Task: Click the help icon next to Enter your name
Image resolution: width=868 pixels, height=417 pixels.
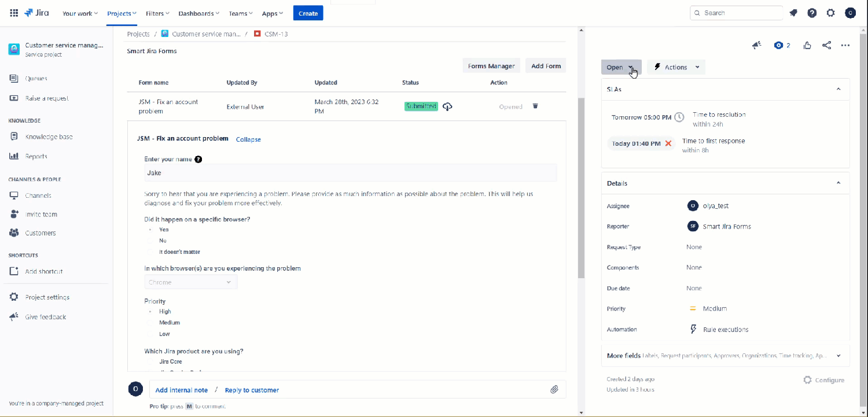Action: (x=198, y=159)
